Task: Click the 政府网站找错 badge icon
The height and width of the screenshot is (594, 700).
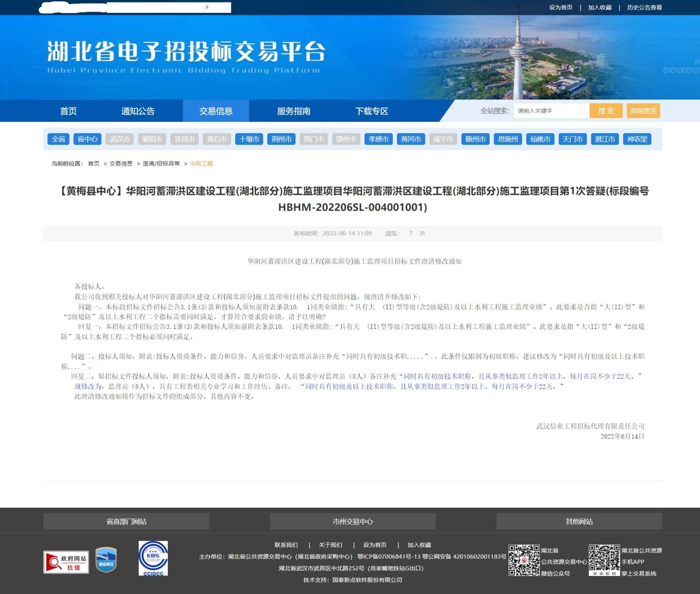Action: coord(66,562)
